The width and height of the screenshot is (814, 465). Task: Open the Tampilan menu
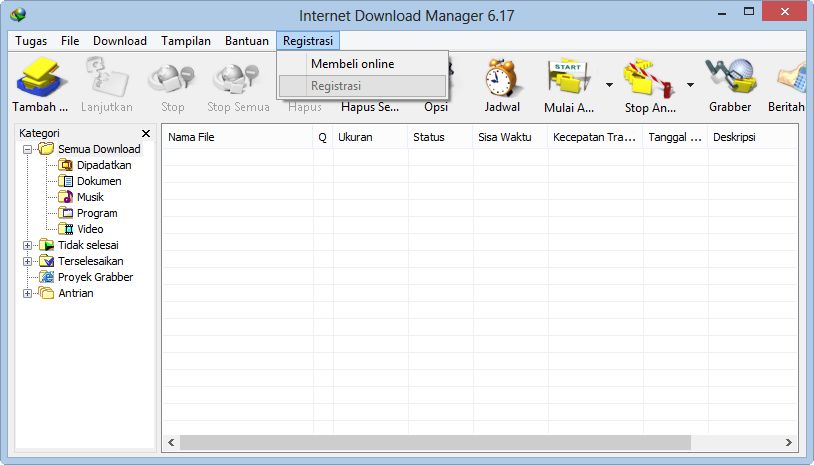pyautogui.click(x=186, y=41)
